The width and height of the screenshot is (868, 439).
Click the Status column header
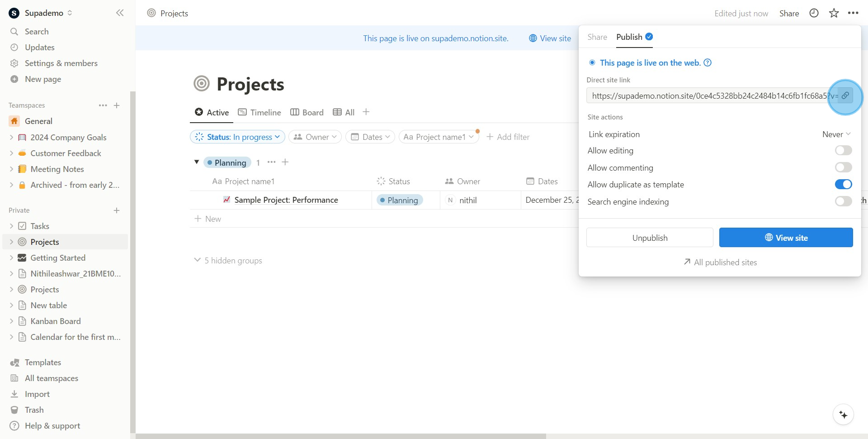click(x=393, y=181)
